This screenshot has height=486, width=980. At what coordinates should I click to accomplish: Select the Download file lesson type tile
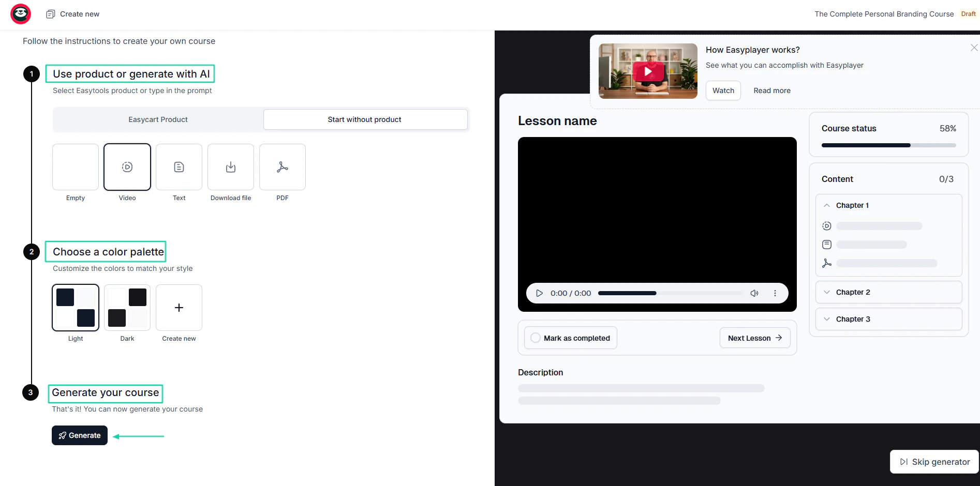point(231,167)
